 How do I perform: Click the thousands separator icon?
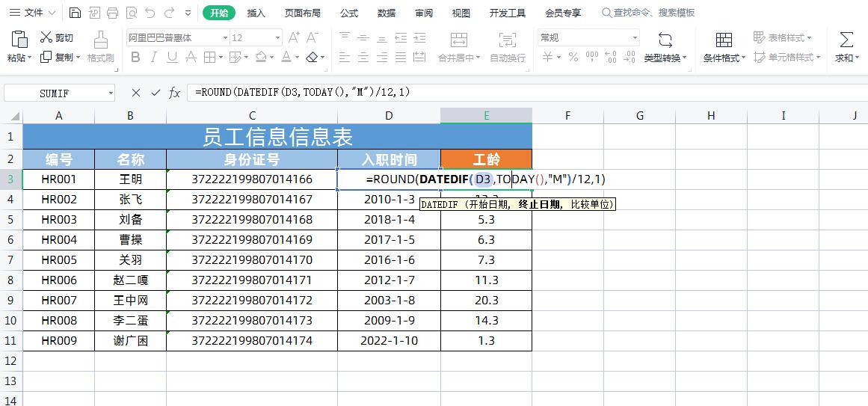coord(592,57)
